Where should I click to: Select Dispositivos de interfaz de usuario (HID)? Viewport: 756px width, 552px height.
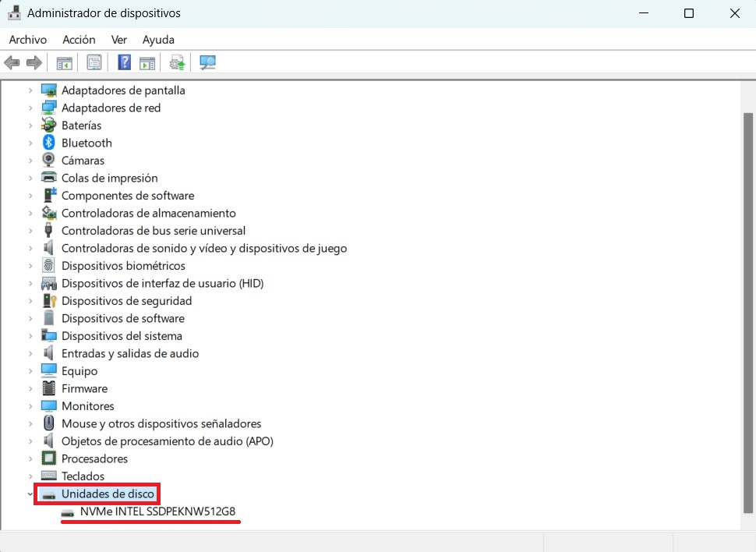162,283
